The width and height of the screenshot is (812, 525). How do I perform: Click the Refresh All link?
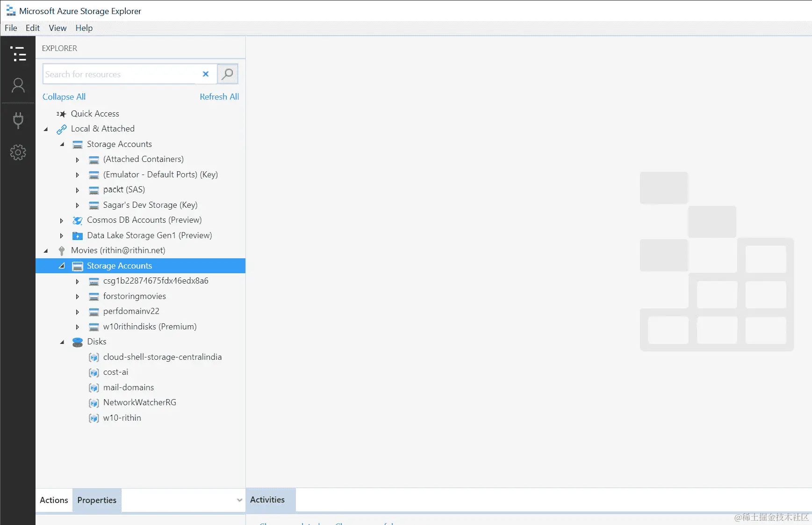[x=219, y=97]
